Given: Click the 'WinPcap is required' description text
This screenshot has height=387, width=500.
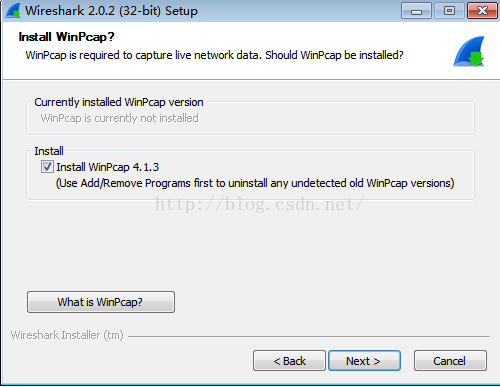Looking at the screenshot, I should tap(214, 55).
